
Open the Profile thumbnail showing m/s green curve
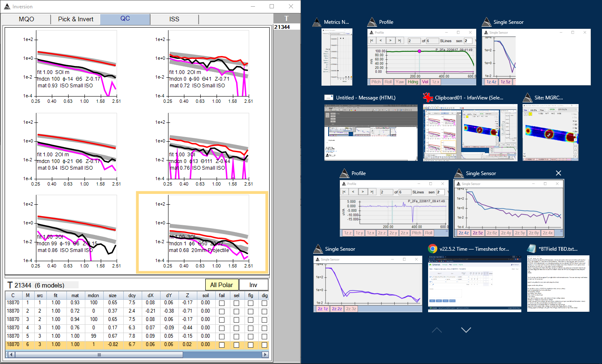(x=421, y=57)
